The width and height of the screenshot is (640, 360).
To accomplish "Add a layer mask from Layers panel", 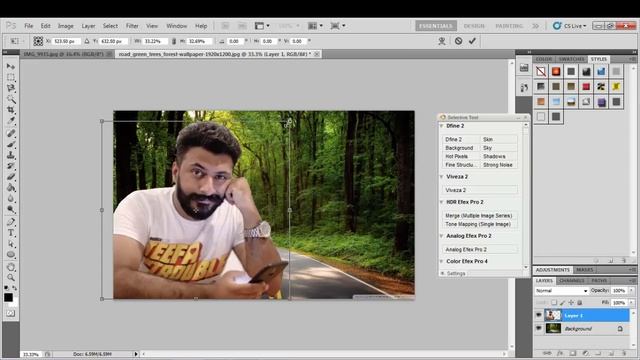I will coord(573,353).
